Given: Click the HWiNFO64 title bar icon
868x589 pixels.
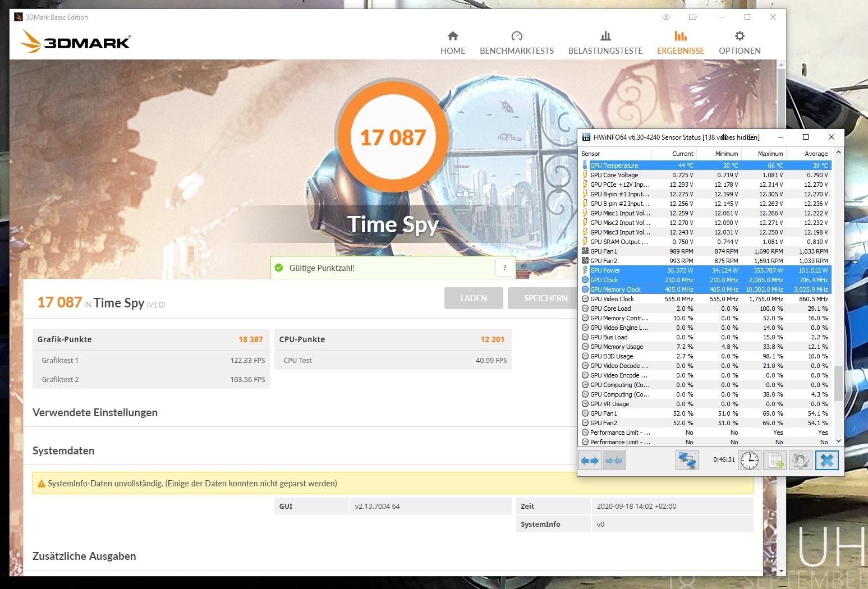Looking at the screenshot, I should [x=586, y=137].
